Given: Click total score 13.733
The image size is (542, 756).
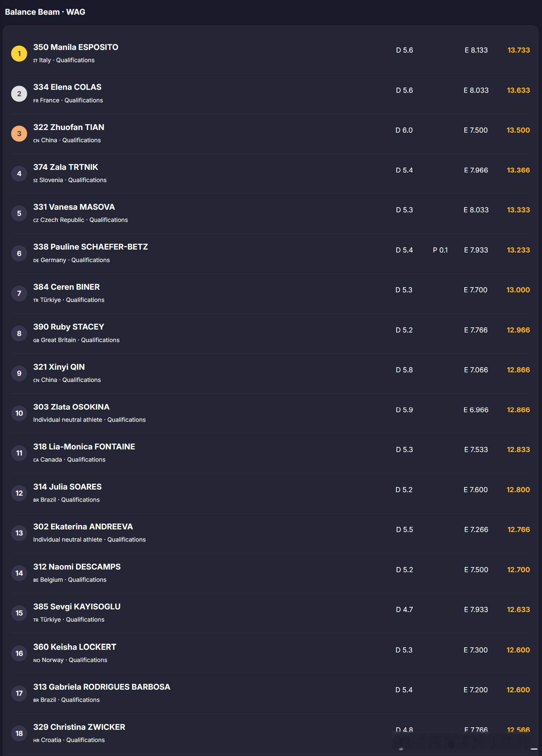Looking at the screenshot, I should tap(519, 50).
